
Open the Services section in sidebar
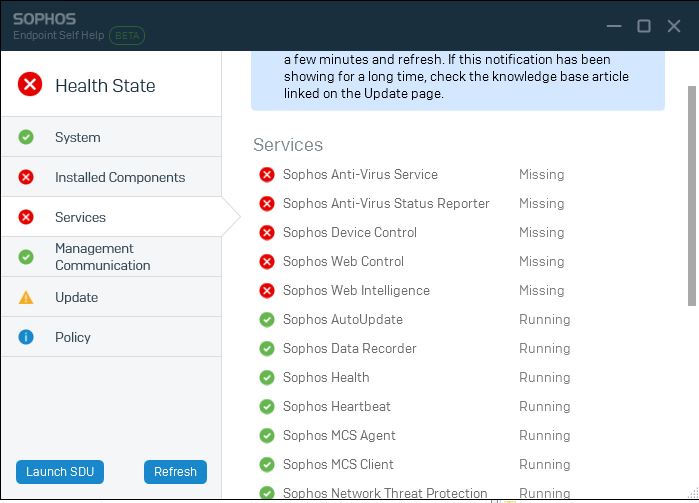111,217
